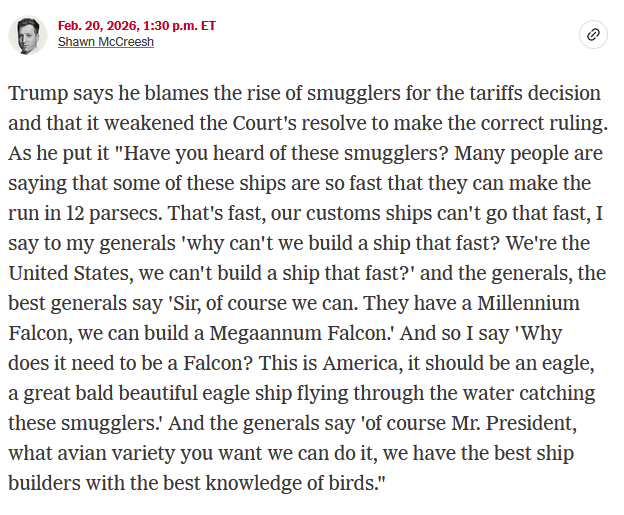Click the words "United States" in the paragraph
This screenshot has height=515, width=624.
point(69,273)
